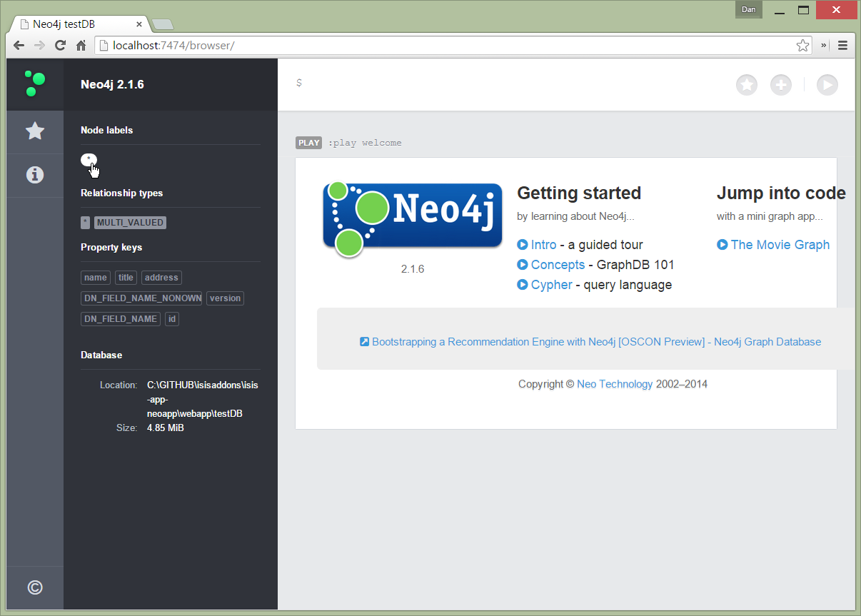Show hidden extensions chevron

[823, 45]
